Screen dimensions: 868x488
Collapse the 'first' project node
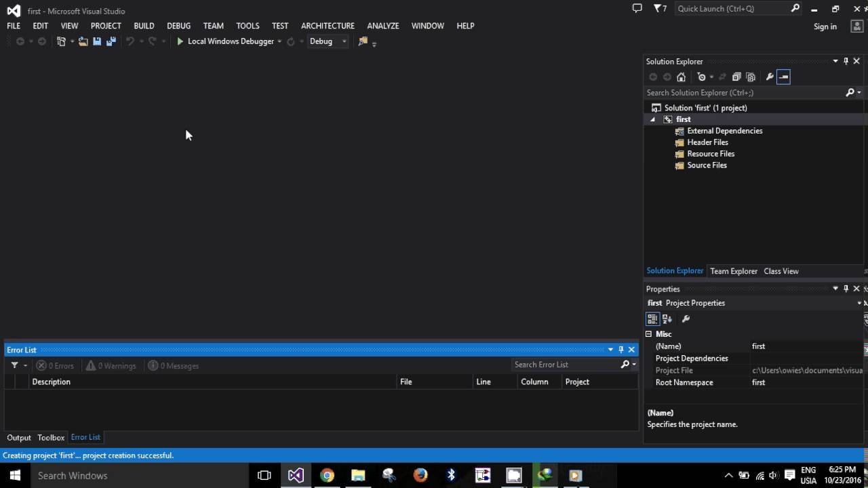pos(653,119)
